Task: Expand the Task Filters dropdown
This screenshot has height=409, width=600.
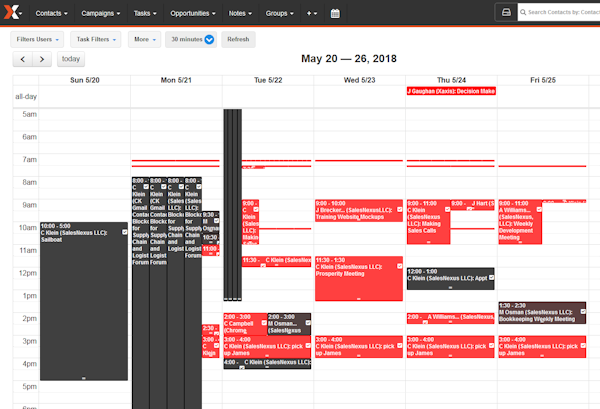Action: pyautogui.click(x=95, y=39)
